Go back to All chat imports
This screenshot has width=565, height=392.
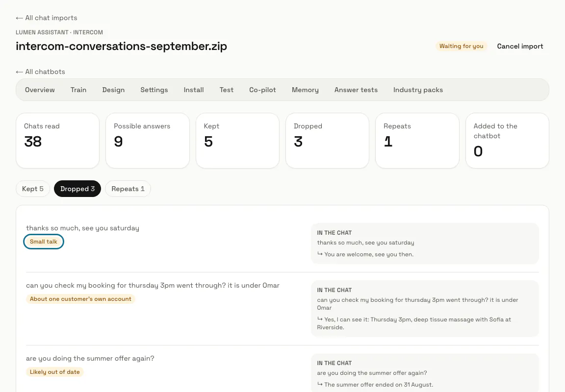tap(47, 18)
